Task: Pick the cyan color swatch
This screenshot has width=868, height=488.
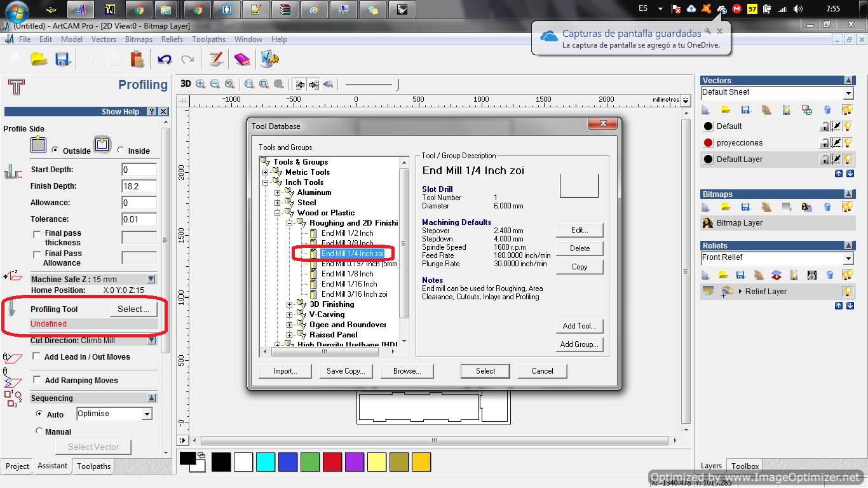Action: point(266,462)
